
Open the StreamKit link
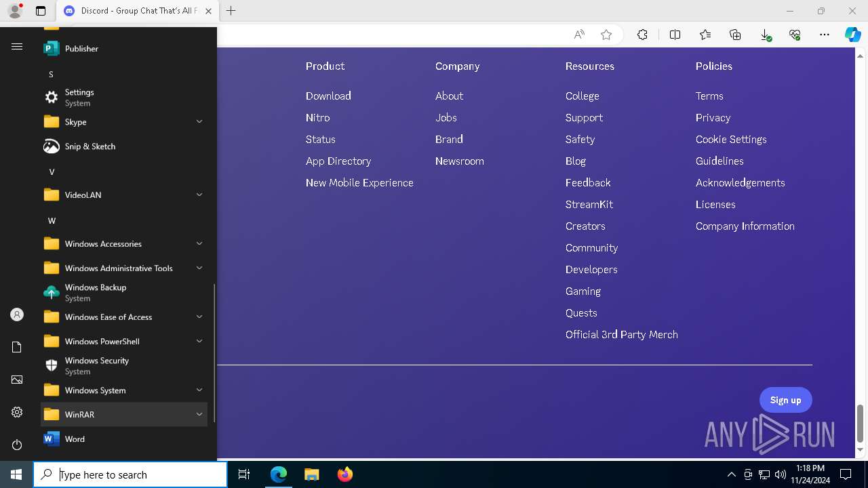click(x=589, y=205)
